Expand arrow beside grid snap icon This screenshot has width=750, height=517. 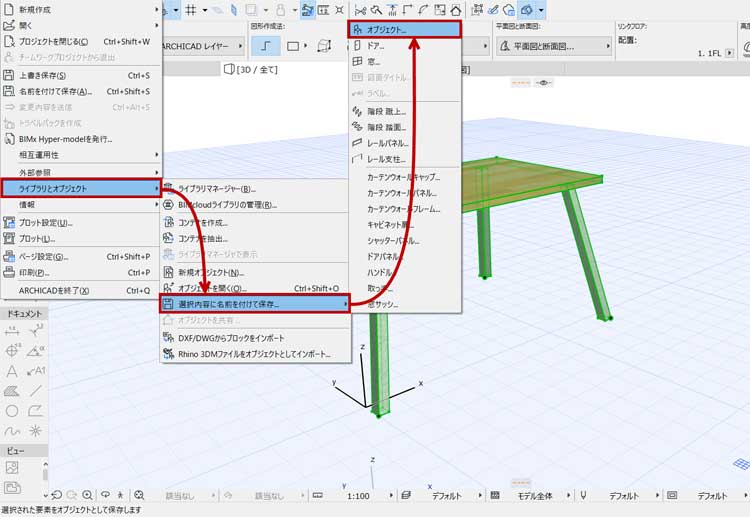click(x=205, y=10)
